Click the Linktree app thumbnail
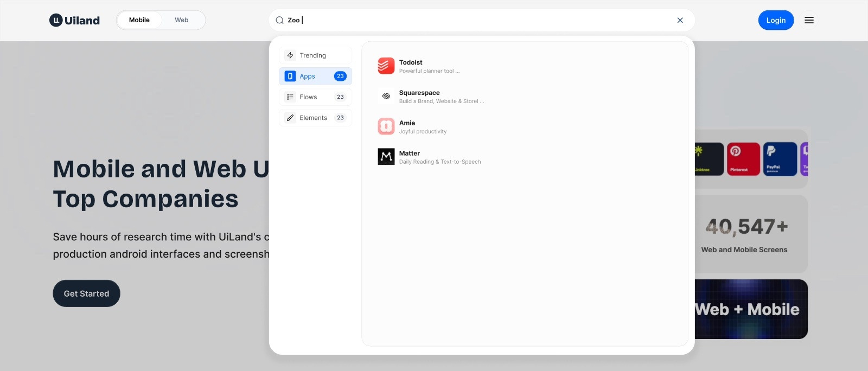868x371 pixels. (709, 159)
